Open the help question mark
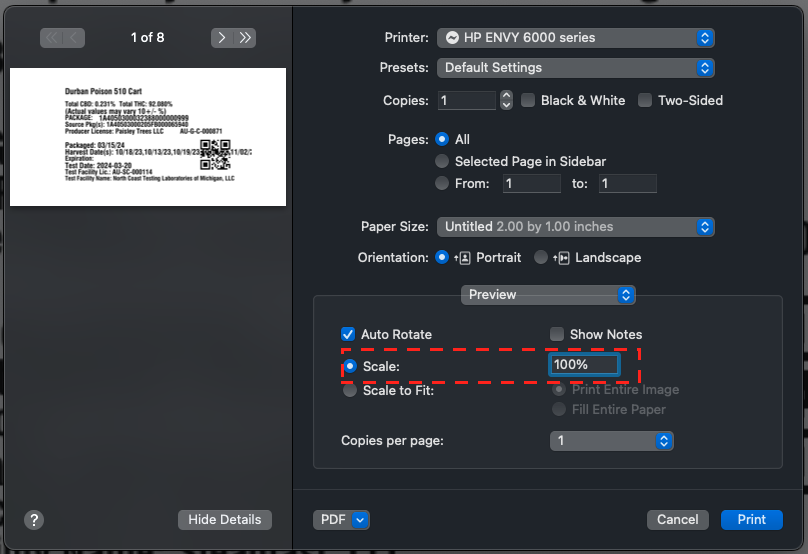808x554 pixels. click(x=34, y=520)
